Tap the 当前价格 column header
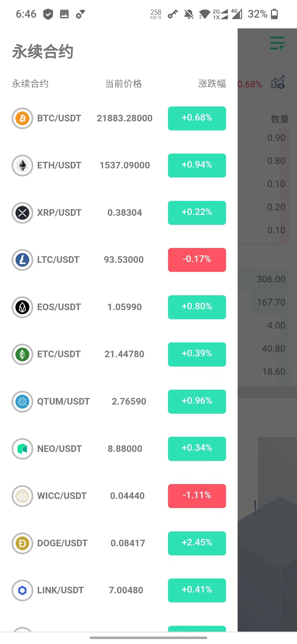Image resolution: width=297 pixels, height=644 pixels. [x=123, y=84]
